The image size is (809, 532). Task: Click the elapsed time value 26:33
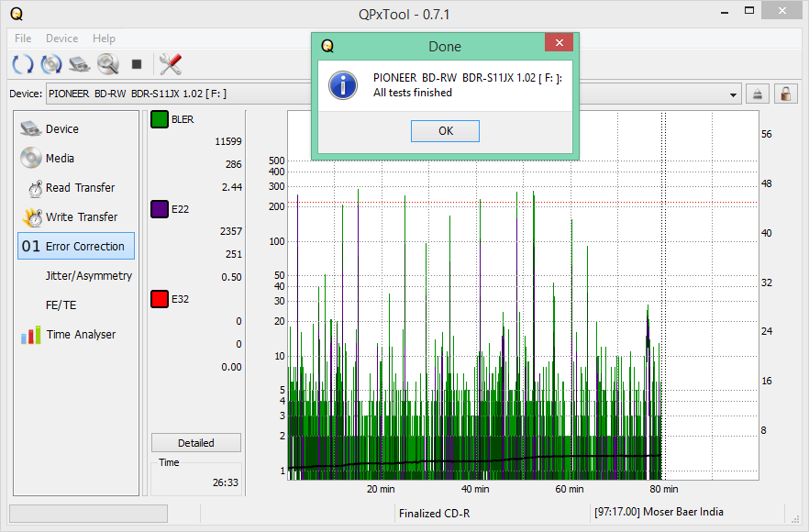(x=226, y=482)
